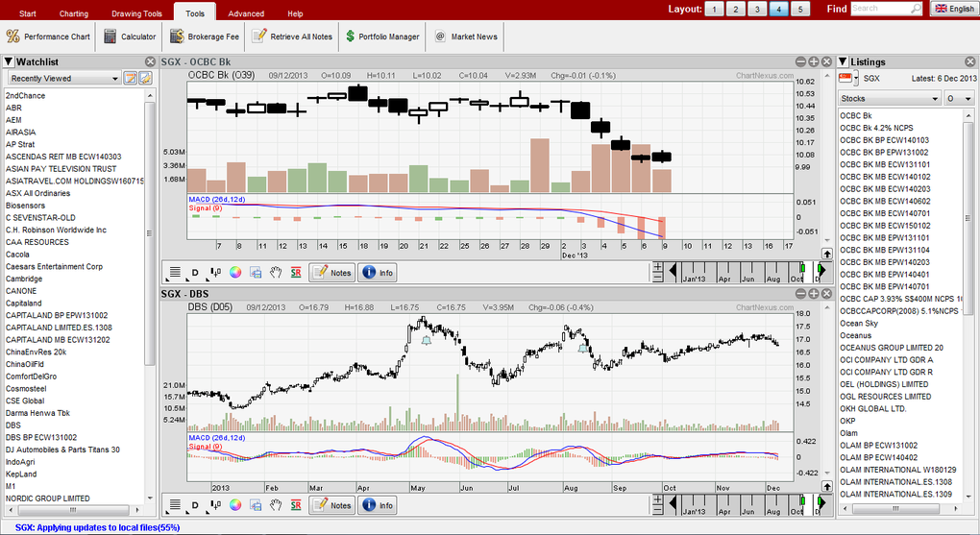Move DBS chart timeline left with arrow

[673, 503]
